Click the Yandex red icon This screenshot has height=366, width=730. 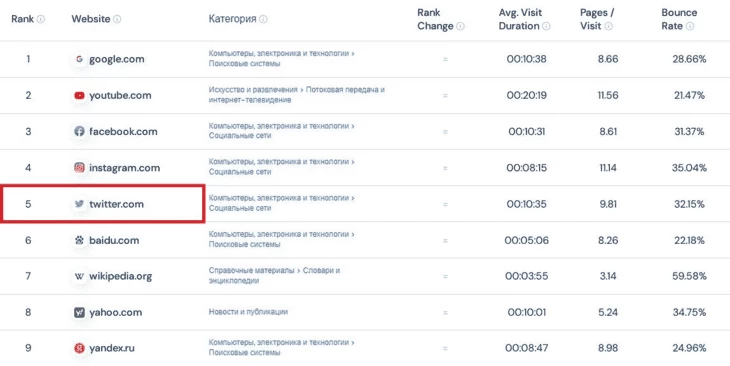click(x=80, y=348)
